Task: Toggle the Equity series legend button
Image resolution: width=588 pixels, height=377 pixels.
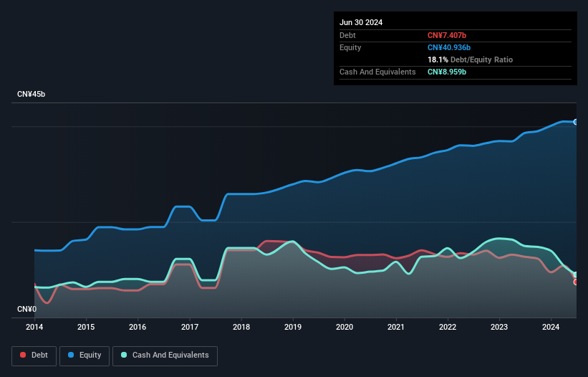Action: (x=85, y=355)
